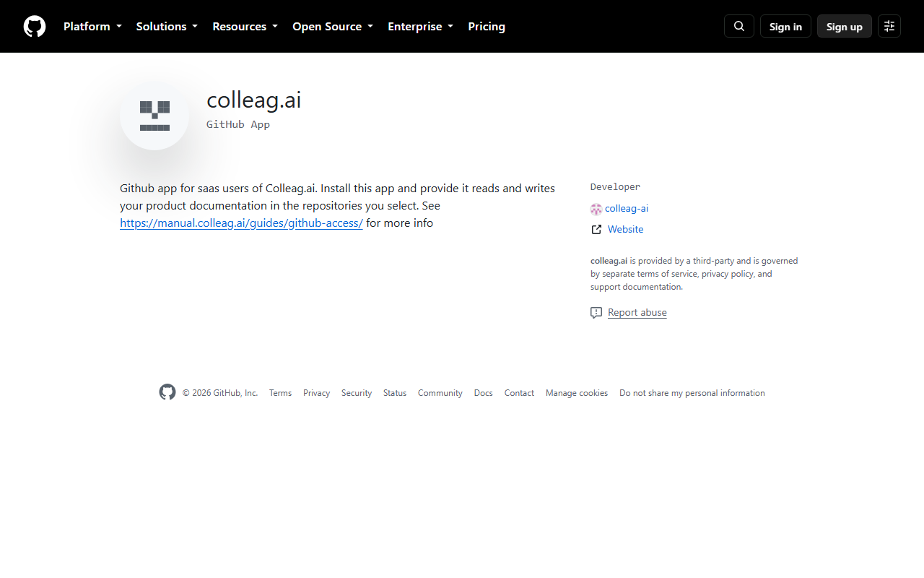Go to the Pricing page

coord(487,26)
